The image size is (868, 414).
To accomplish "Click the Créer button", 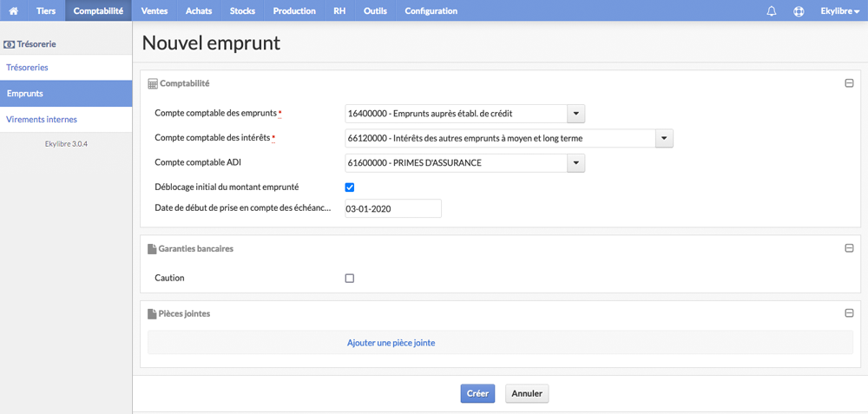I will (x=477, y=394).
